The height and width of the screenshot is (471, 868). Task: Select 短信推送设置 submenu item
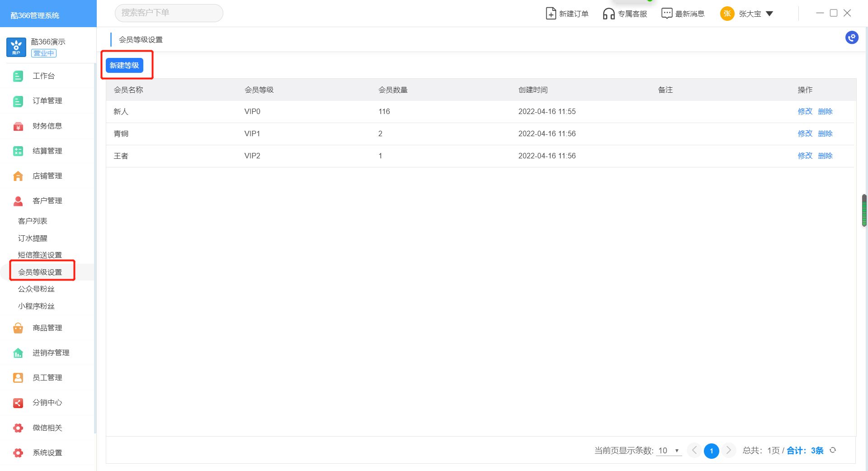(40, 255)
